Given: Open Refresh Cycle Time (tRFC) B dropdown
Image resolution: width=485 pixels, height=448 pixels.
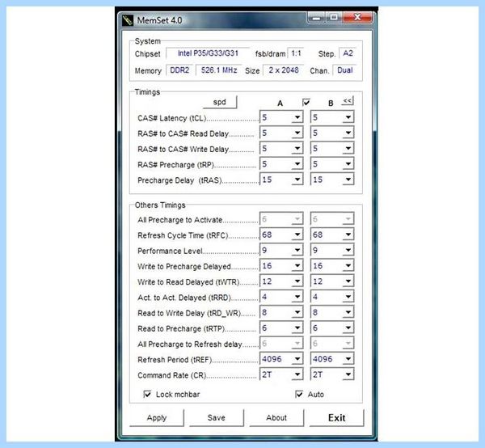Looking at the screenshot, I should (332, 235).
